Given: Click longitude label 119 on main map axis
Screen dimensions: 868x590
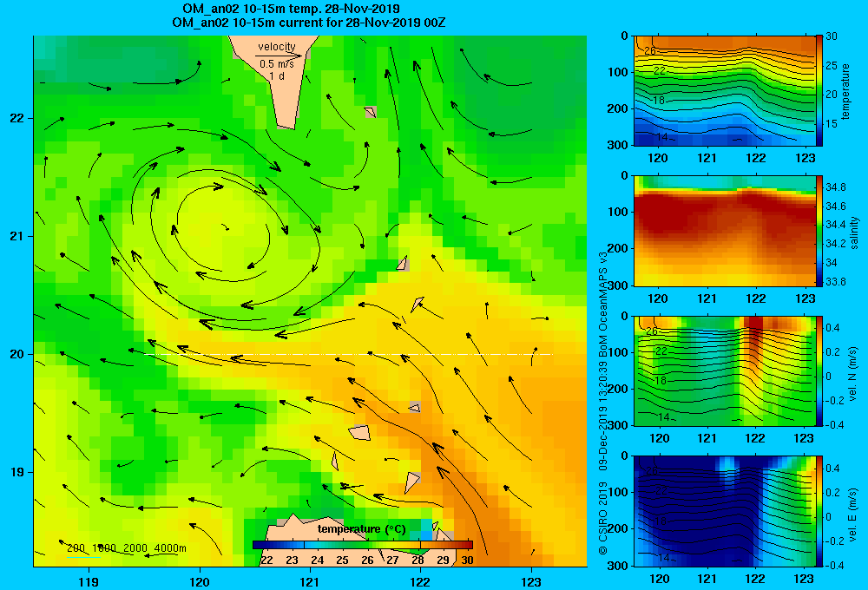Looking at the screenshot, I should click(x=89, y=581).
